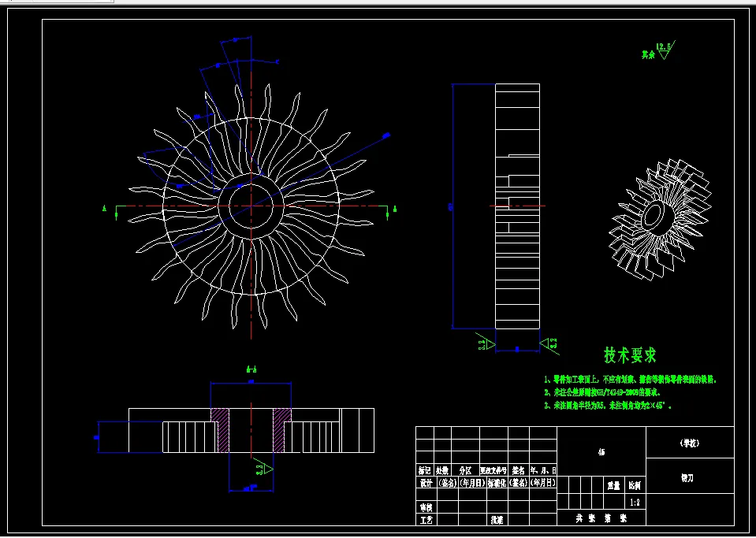Select the 其余 surface finish label
This screenshot has height=538, width=756.
(x=648, y=55)
